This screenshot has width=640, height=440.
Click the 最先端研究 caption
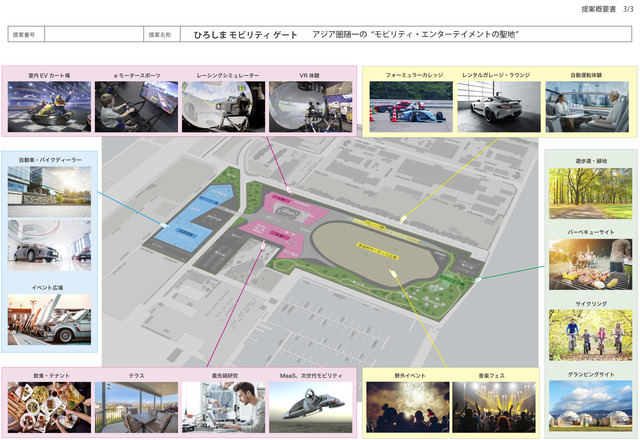pyautogui.click(x=225, y=376)
